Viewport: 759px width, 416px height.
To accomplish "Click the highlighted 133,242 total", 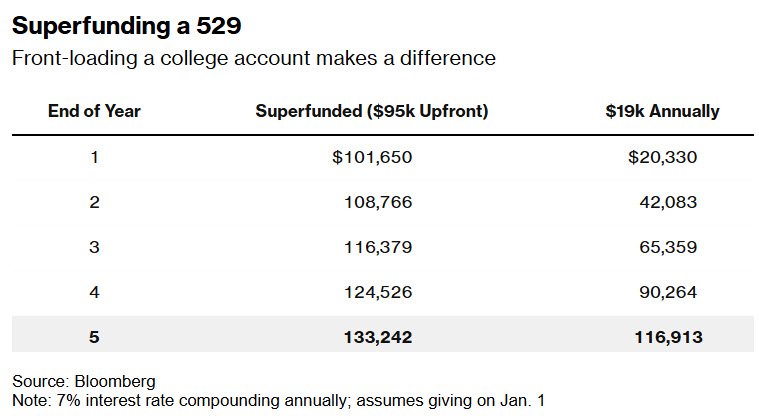I will tap(377, 338).
